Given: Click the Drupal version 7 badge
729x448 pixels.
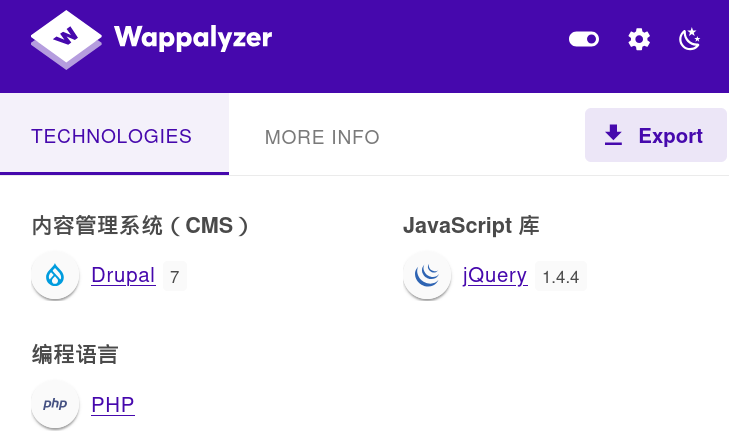Looking at the screenshot, I should (x=174, y=276).
